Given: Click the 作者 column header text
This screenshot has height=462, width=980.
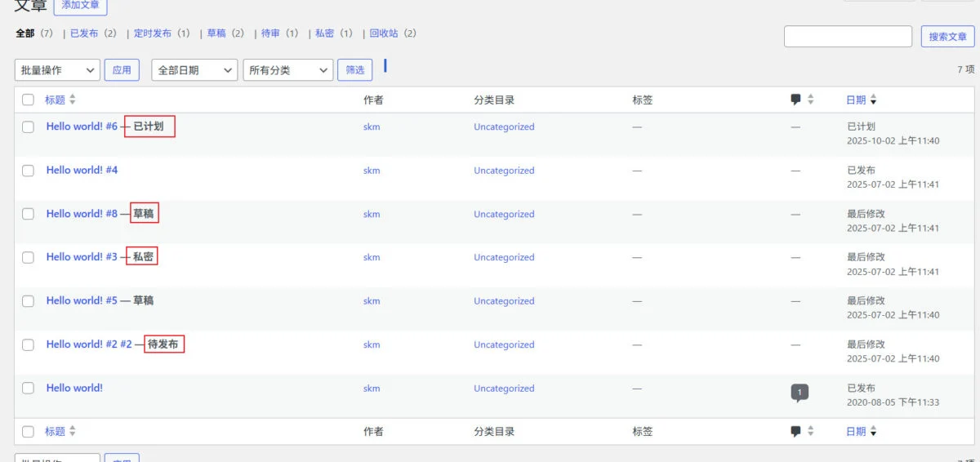Looking at the screenshot, I should pos(373,100).
